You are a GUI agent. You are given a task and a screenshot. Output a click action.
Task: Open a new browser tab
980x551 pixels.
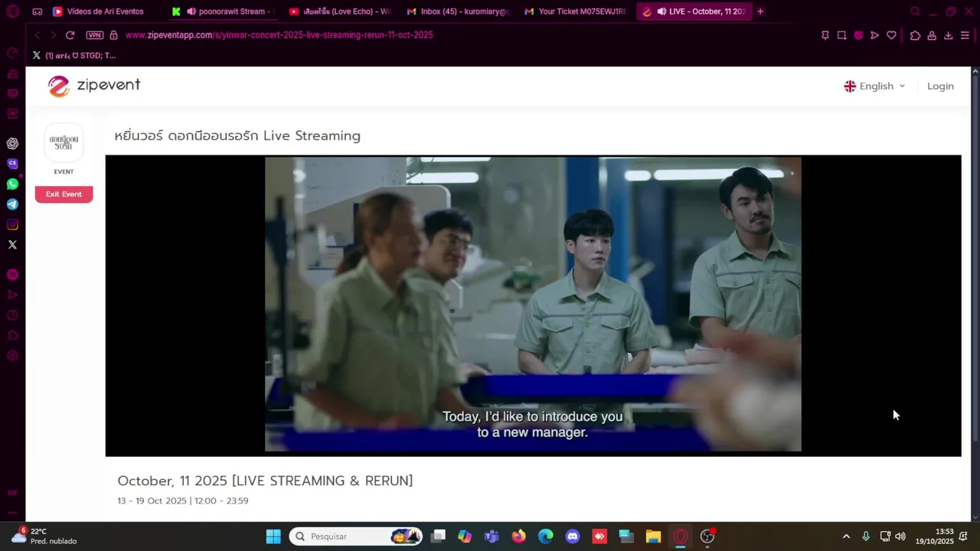(x=760, y=11)
